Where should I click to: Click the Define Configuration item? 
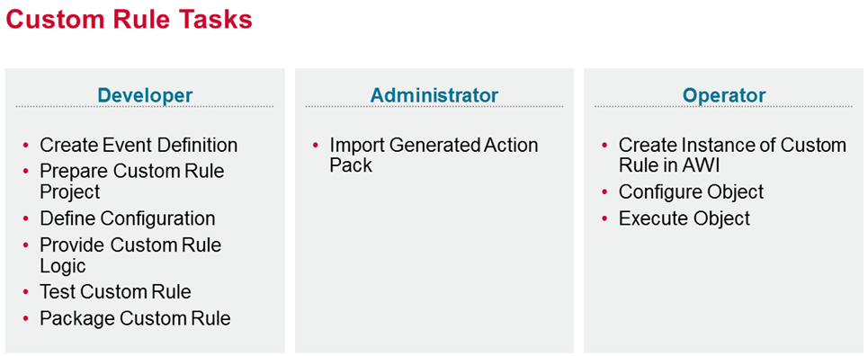click(x=128, y=218)
